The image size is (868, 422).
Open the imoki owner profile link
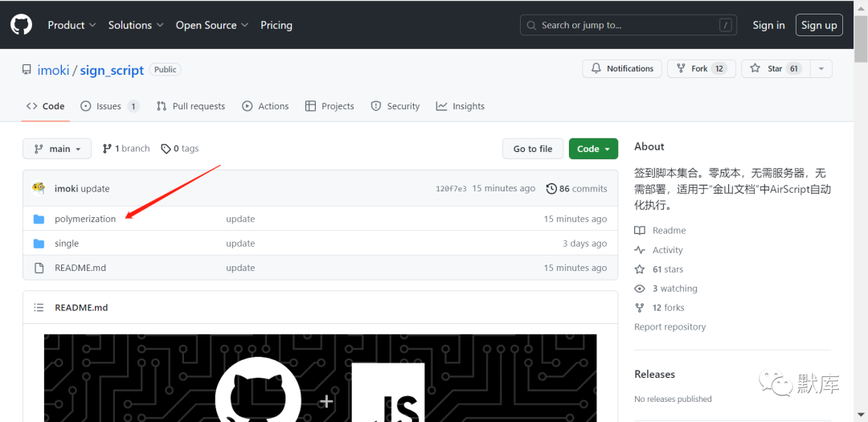(53, 71)
